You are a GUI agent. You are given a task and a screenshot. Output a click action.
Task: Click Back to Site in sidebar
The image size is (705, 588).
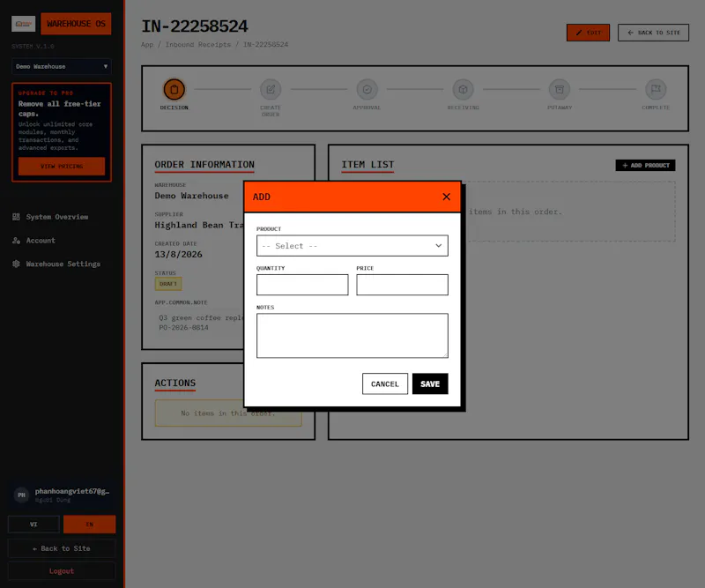(x=62, y=548)
